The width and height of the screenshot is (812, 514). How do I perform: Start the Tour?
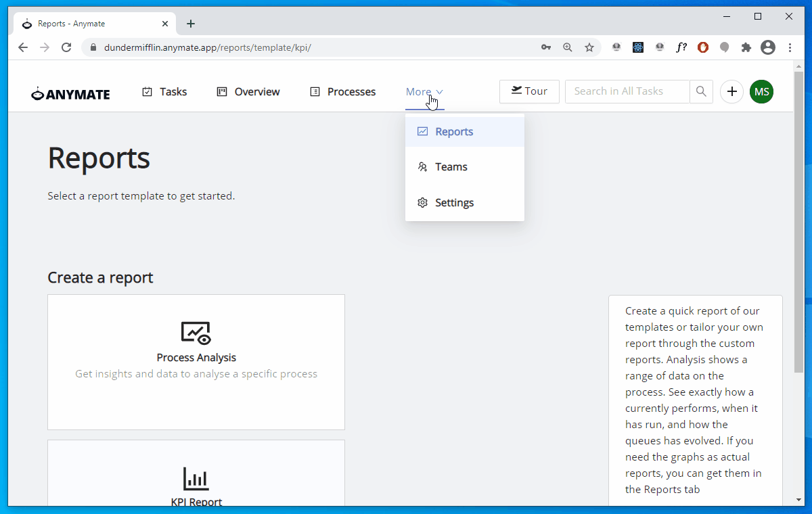pos(529,91)
